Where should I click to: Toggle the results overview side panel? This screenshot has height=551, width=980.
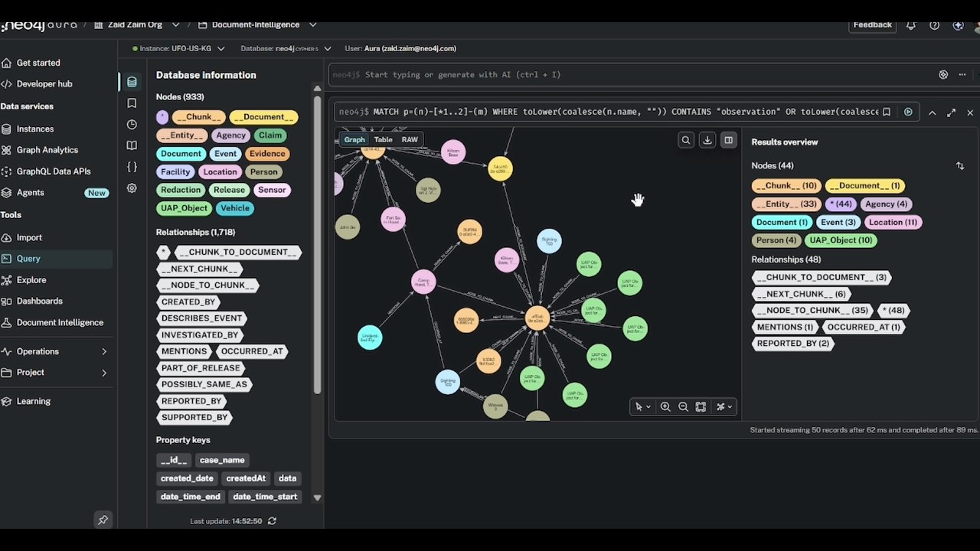[x=728, y=140]
